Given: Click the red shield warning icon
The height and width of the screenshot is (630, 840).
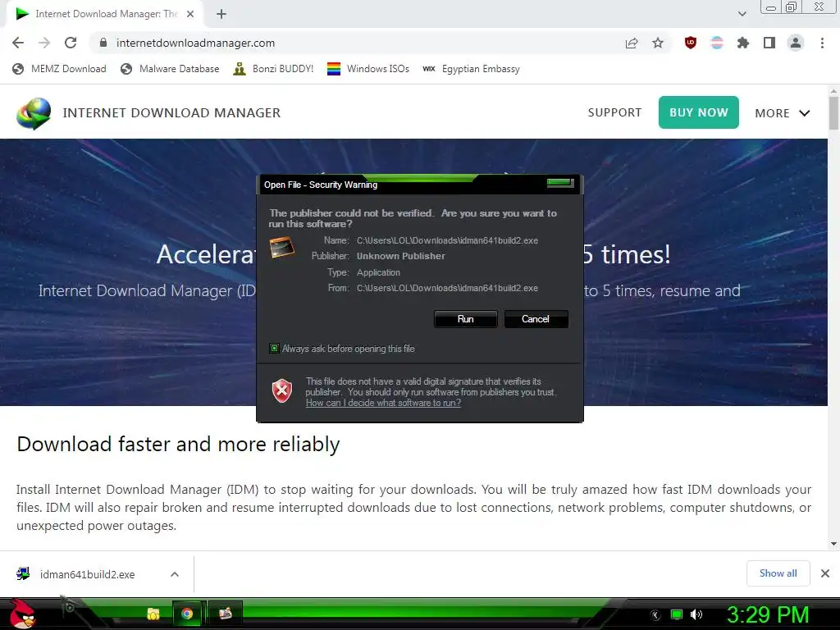Looking at the screenshot, I should [x=282, y=391].
